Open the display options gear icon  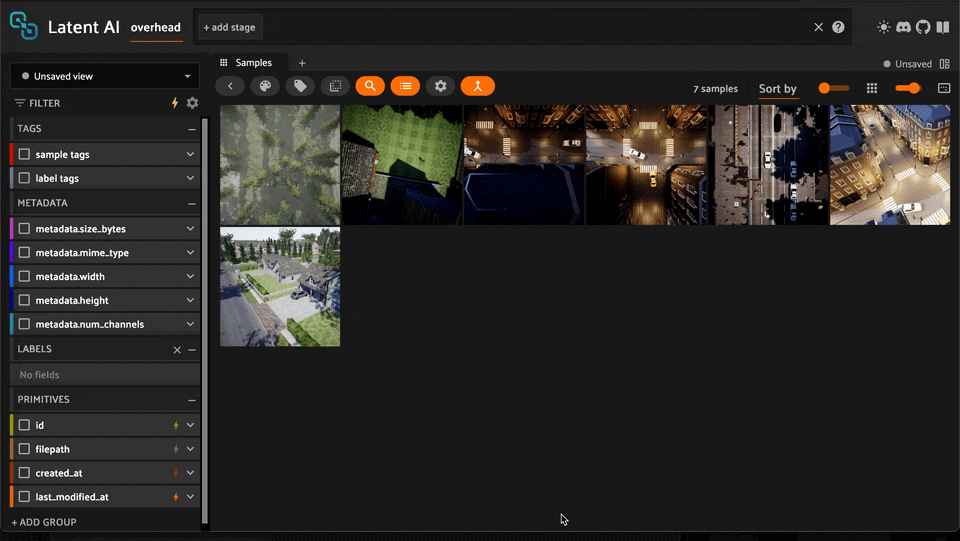pyautogui.click(x=441, y=86)
